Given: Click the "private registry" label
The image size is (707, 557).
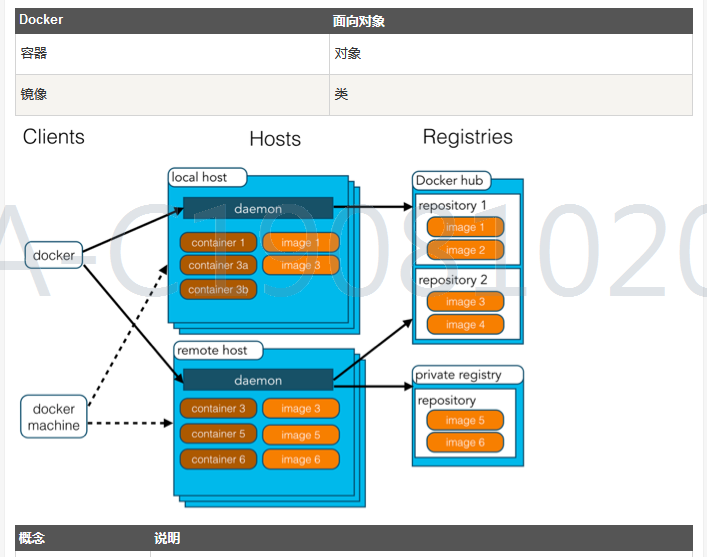Looking at the screenshot, I should tap(468, 375).
